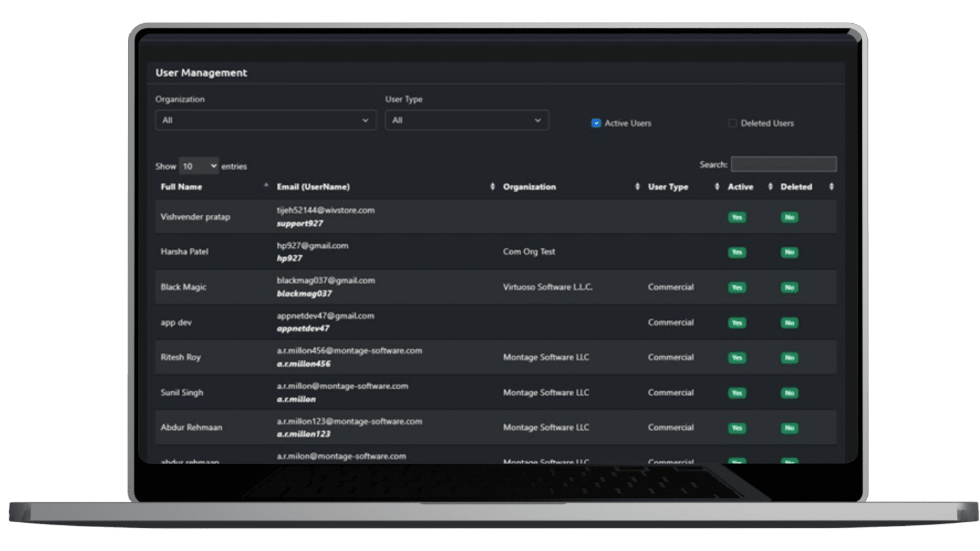Image resolution: width=980 pixels, height=551 pixels.
Task: Click the Yes active badge for Sunil Singh
Action: tap(737, 393)
